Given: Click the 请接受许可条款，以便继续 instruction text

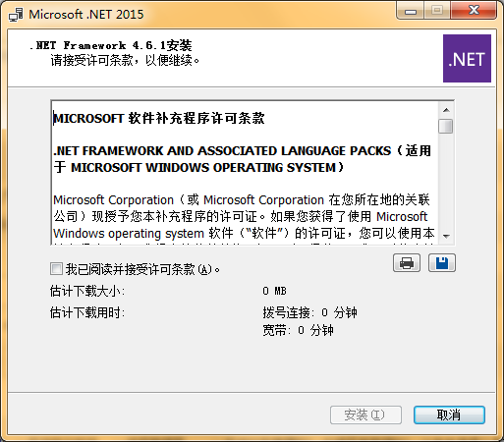Looking at the screenshot, I should [125, 60].
